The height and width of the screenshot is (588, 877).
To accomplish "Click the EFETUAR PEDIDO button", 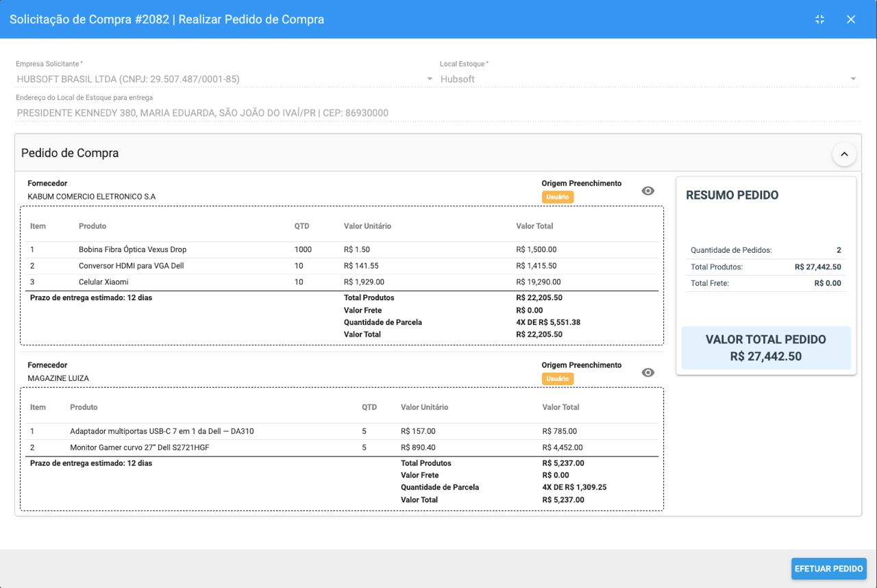I will pyautogui.click(x=828, y=569).
